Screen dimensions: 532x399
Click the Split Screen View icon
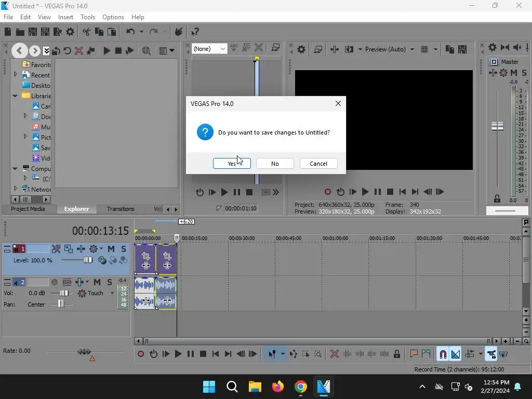349,49
